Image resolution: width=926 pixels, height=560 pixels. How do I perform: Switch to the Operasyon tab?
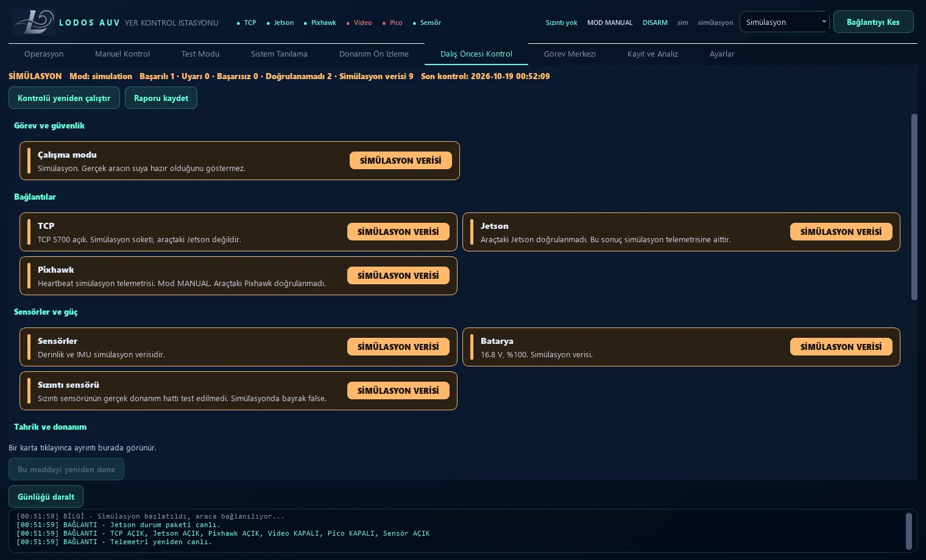click(44, 54)
